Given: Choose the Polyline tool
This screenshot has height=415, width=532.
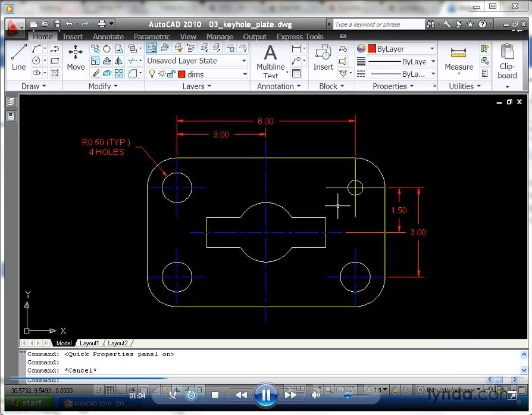Looking at the screenshot, I should [55, 49].
